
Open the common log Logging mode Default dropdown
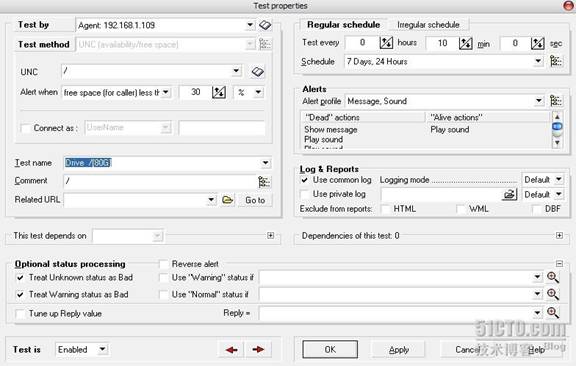pyautogui.click(x=559, y=179)
